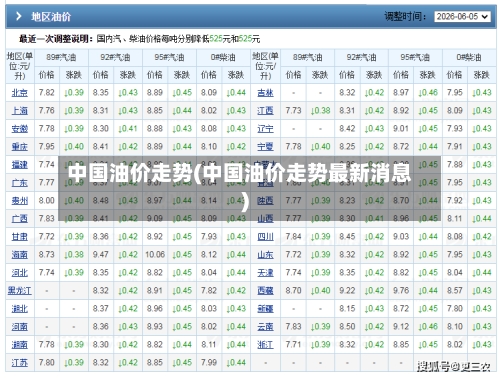Open the 福建 region link
The width and height of the screenshot is (500, 378).
(20, 165)
